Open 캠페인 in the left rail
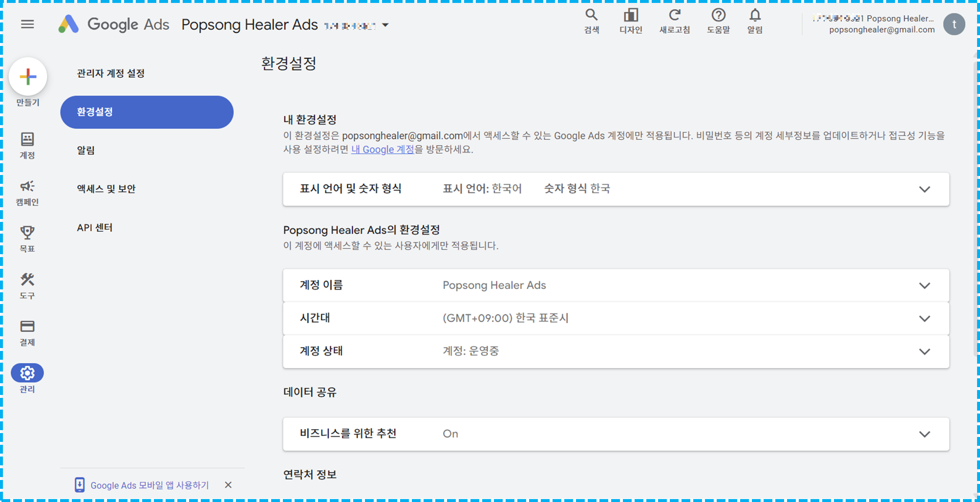 click(x=27, y=192)
